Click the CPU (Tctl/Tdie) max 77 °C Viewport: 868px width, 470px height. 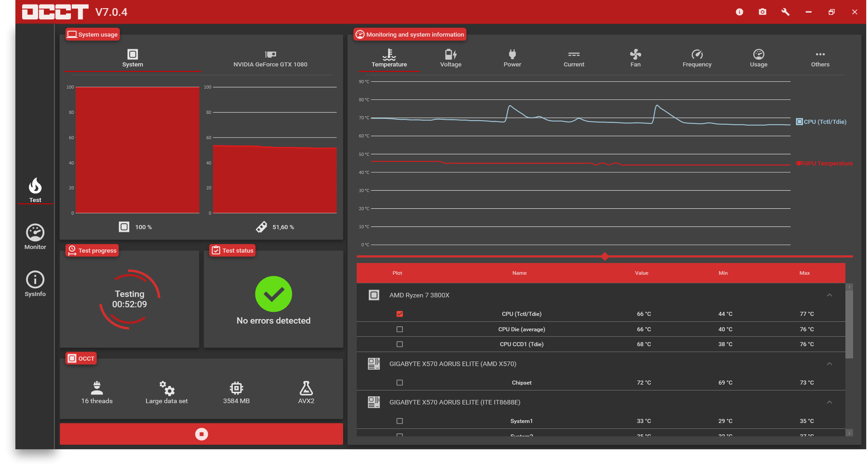[807, 314]
